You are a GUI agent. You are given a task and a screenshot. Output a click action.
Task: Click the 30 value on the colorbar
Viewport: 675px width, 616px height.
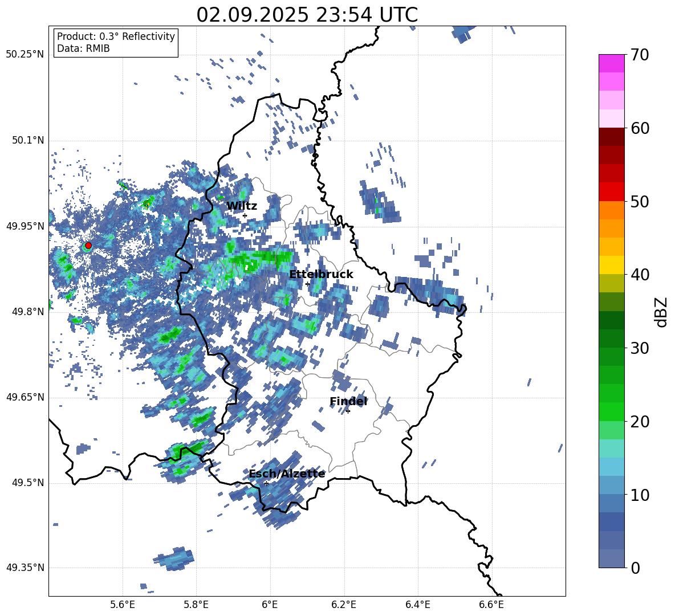[640, 348]
